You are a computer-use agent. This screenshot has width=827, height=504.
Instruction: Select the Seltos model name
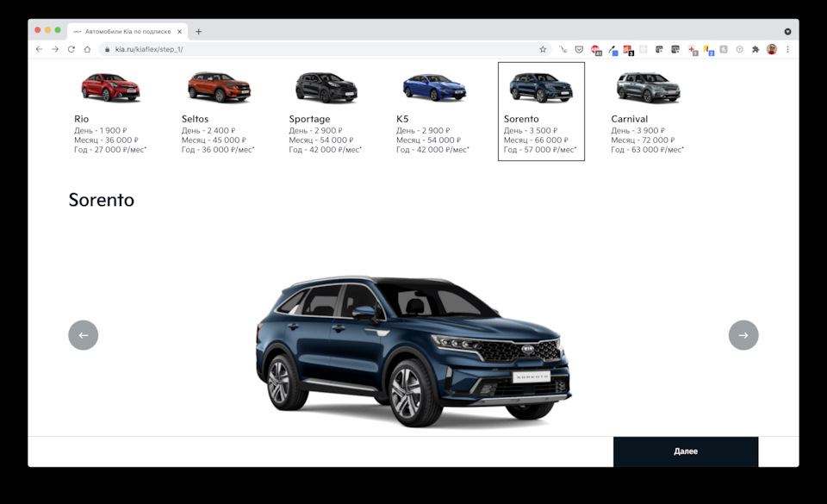point(195,119)
